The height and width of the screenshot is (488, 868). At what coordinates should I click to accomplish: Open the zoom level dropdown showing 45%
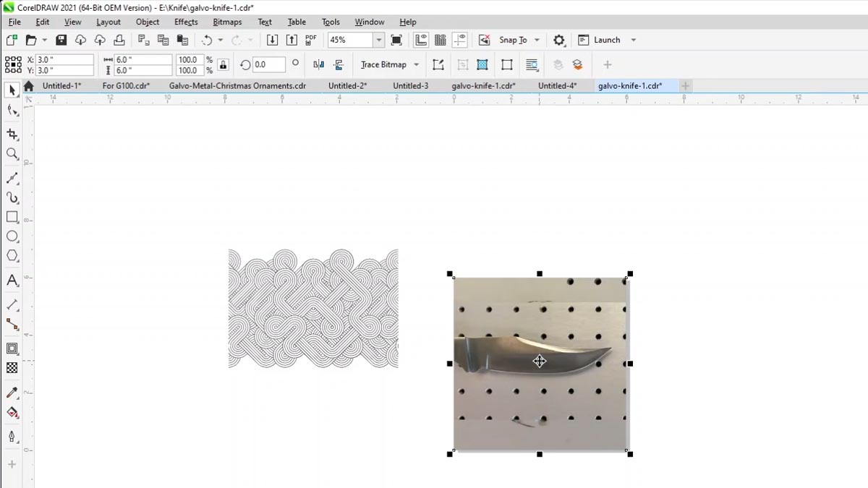pyautogui.click(x=378, y=40)
